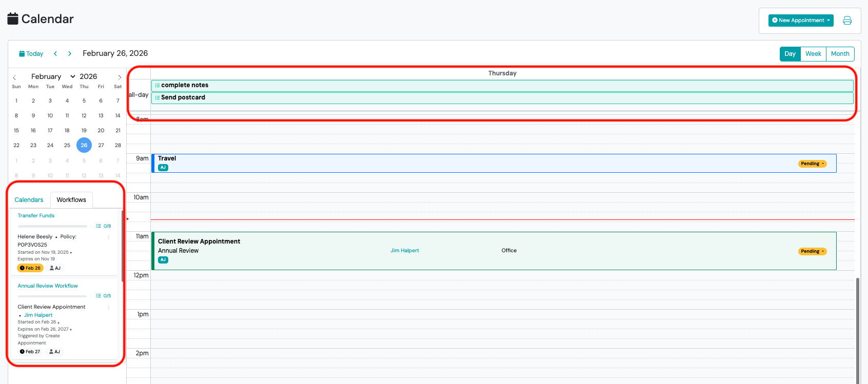Viewport: 868px width, 384px height.
Task: Switch to Week view
Action: pyautogui.click(x=813, y=54)
